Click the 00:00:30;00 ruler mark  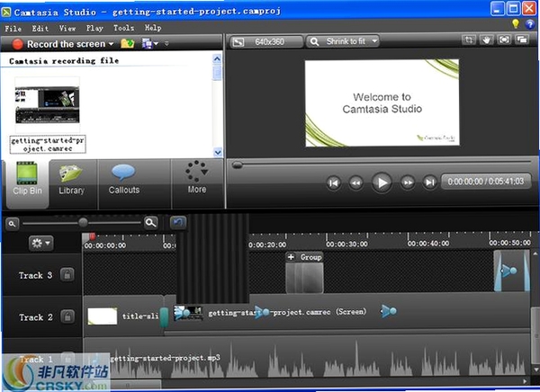[346, 244]
